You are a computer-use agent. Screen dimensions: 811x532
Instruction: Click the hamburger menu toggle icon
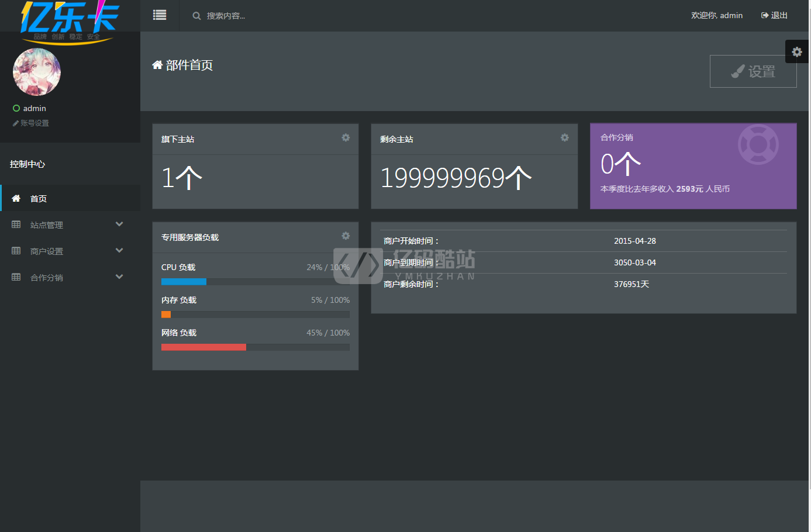160,15
